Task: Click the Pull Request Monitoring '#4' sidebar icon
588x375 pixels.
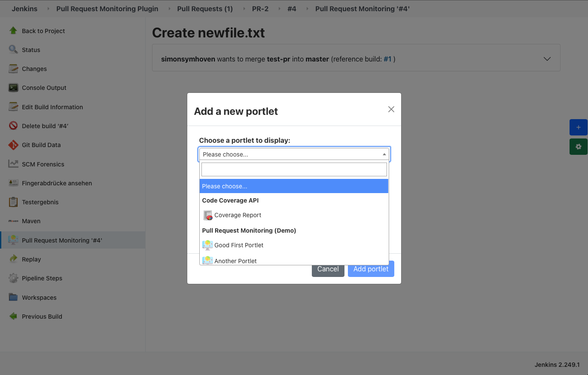Action: coord(13,240)
